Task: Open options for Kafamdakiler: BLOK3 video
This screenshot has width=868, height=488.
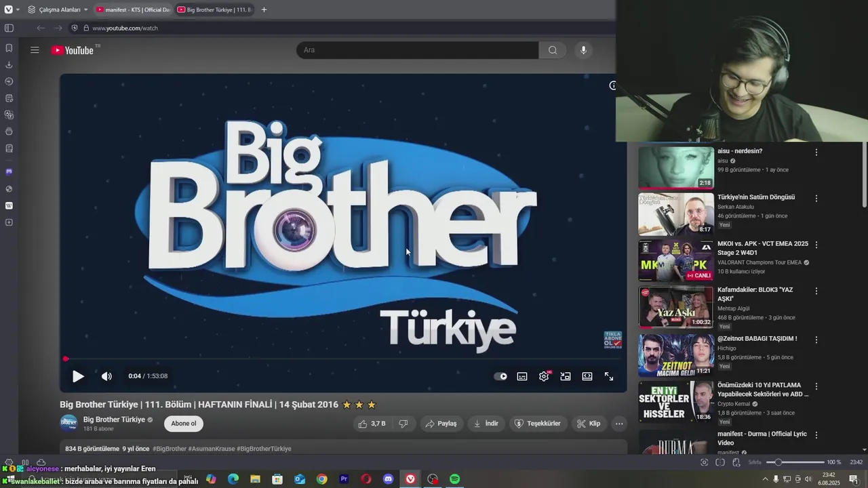Action: [816, 291]
